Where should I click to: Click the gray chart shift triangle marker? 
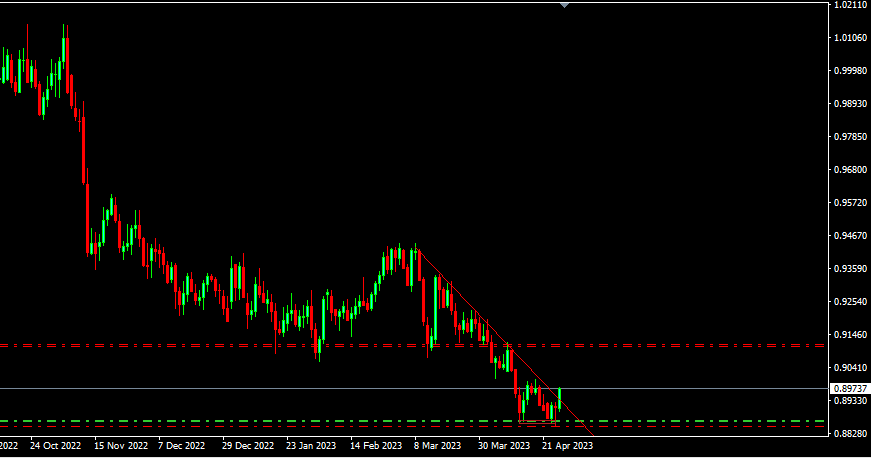pos(564,5)
